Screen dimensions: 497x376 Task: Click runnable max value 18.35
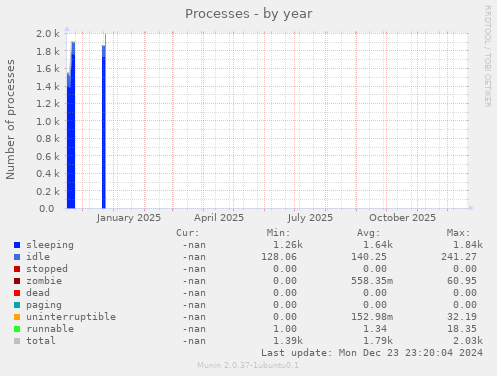pos(462,329)
